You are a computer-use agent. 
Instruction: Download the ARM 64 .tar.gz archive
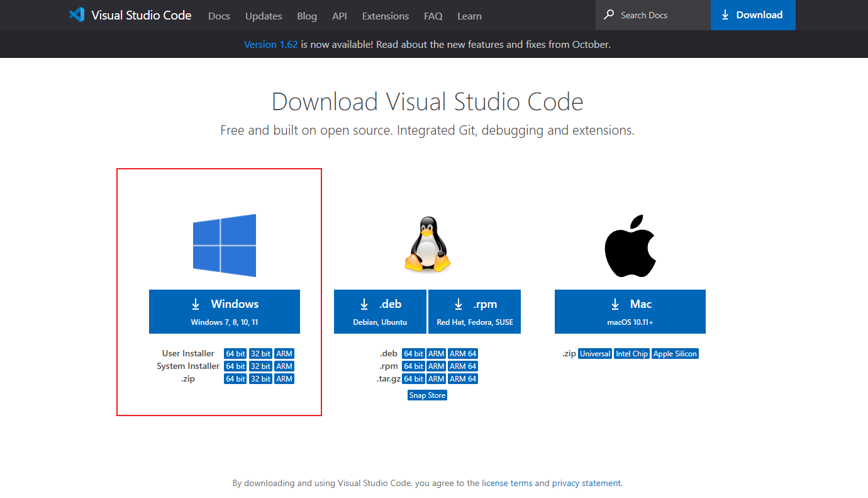(463, 378)
